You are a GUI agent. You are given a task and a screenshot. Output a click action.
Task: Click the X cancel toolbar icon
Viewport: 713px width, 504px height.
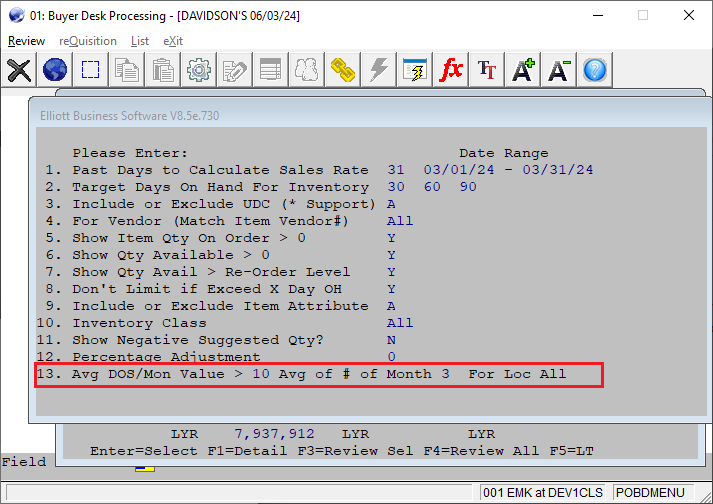coord(19,70)
